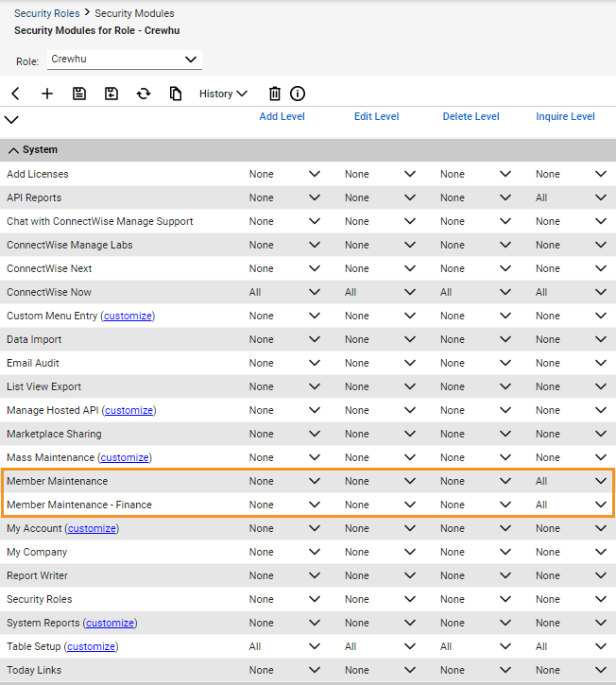Open customize link for My Account

[92, 528]
